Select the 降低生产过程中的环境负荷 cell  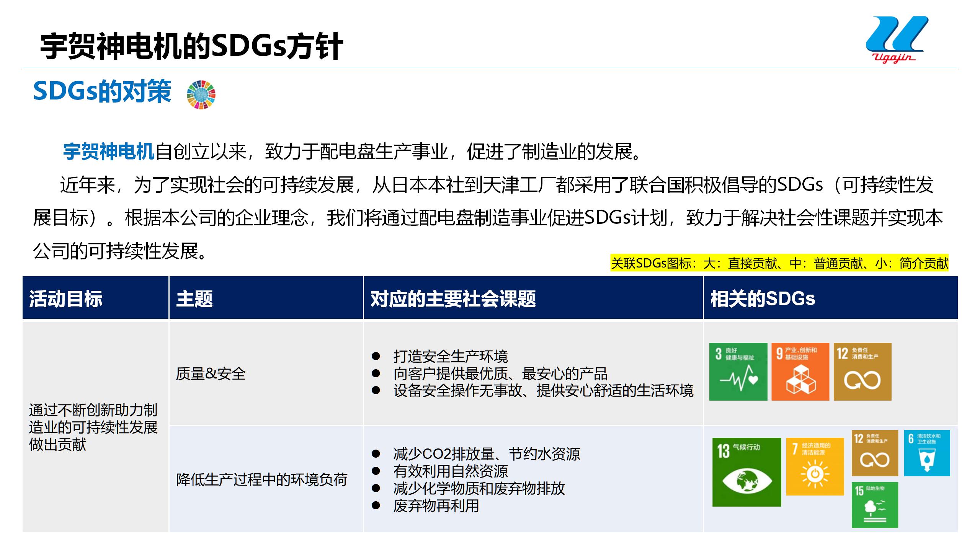click(x=261, y=479)
